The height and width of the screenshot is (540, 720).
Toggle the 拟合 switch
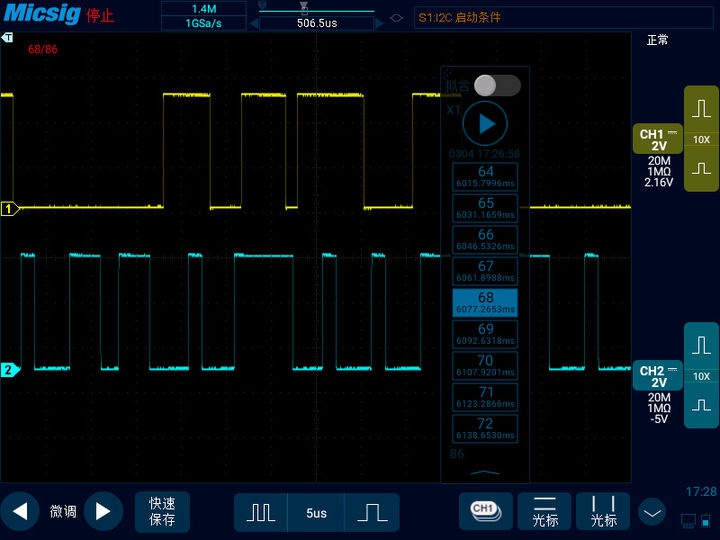coord(497,85)
